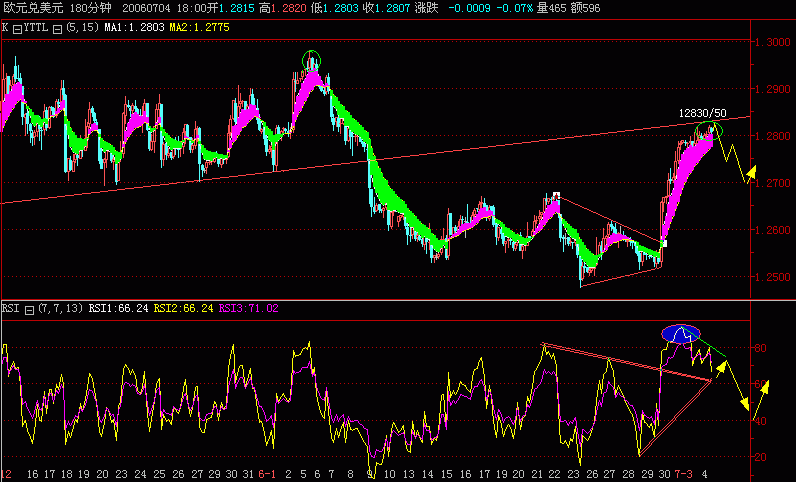Click the change value -0.0009
Image resolution: width=796 pixels, height=482 pixels.
point(470,8)
